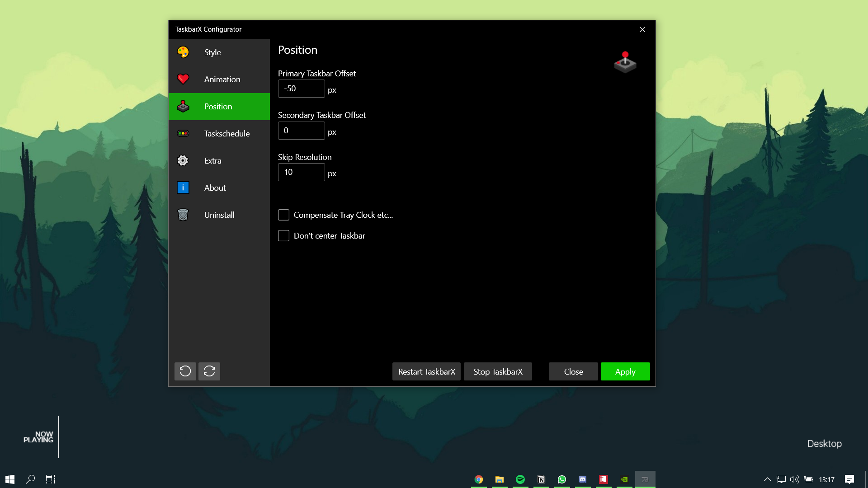The width and height of the screenshot is (868, 488).
Task: Click the About info icon
Action: pos(183,188)
